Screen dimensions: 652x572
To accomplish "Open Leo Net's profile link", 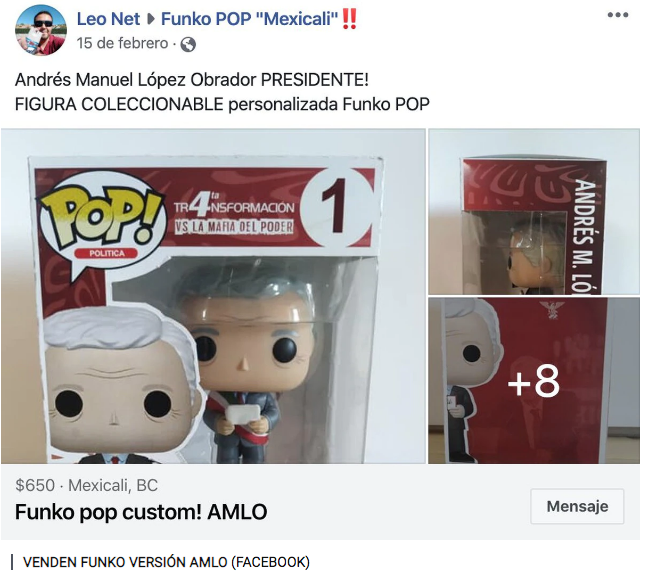I will click(109, 19).
